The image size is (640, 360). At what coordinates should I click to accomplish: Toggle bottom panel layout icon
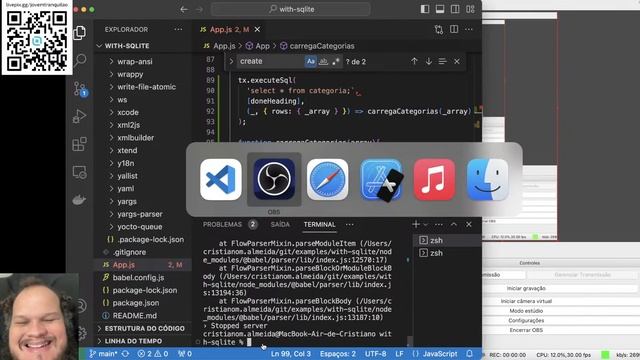[440, 9]
